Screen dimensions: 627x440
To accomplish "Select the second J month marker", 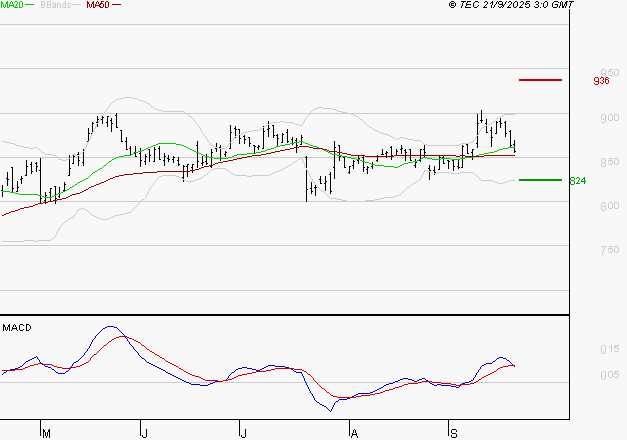I will (x=243, y=433).
